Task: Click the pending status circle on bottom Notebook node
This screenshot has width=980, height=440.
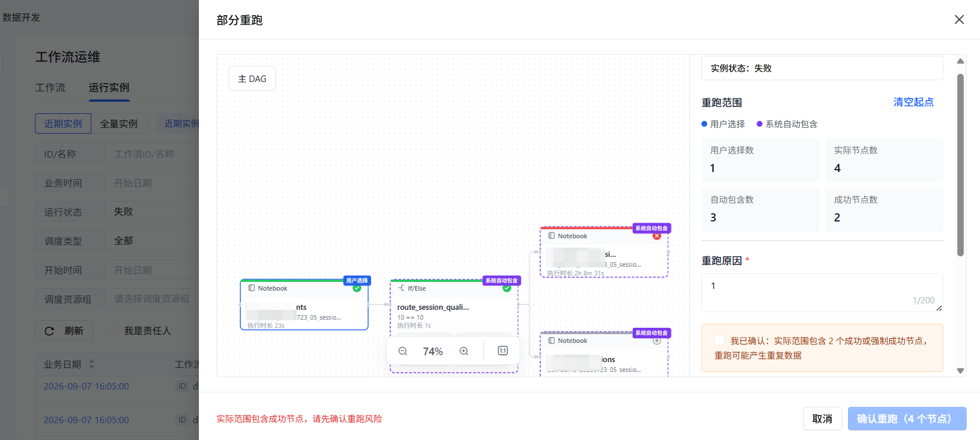Action: click(657, 341)
